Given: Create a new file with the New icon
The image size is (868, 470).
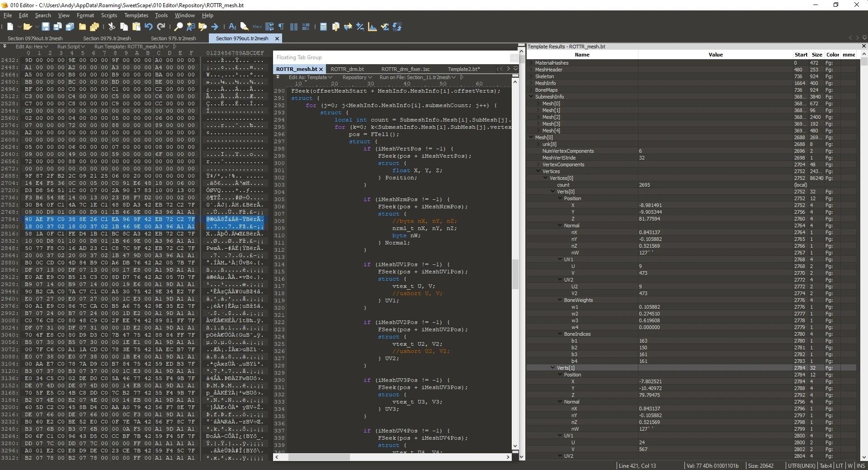Looking at the screenshot, I should point(10,27).
